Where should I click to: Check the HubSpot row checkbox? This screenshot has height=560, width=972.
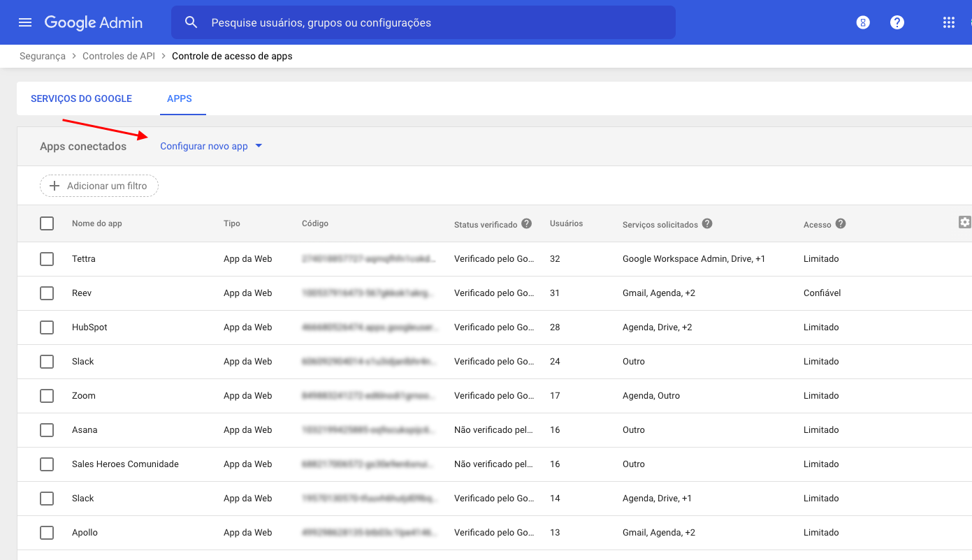[47, 327]
